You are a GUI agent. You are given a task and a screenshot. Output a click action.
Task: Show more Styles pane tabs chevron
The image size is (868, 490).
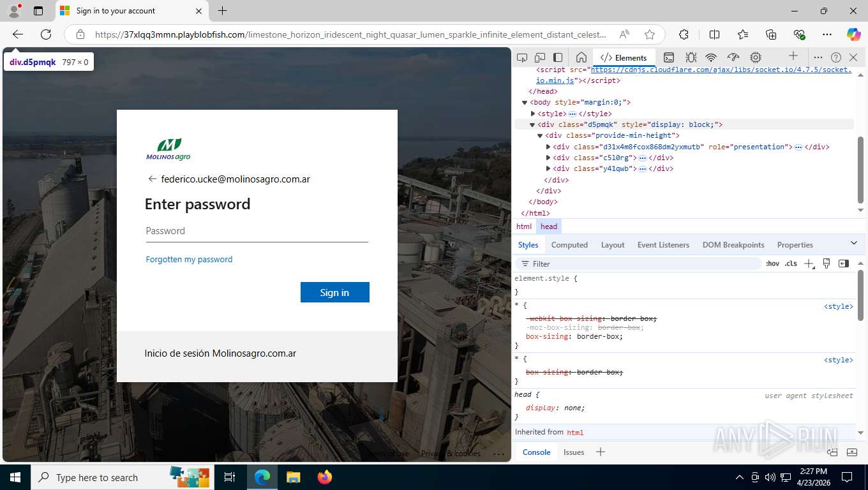(854, 243)
